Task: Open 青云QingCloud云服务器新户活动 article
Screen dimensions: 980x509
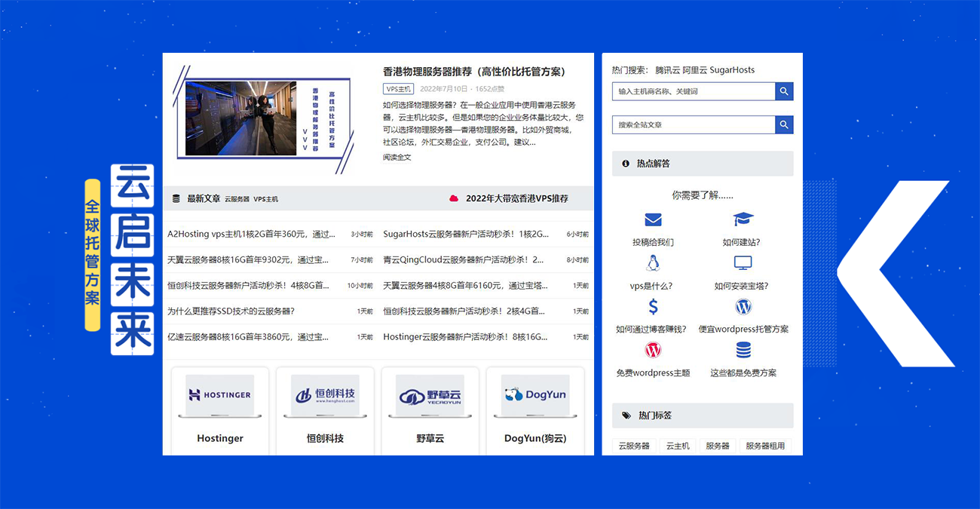Action: coord(464,259)
